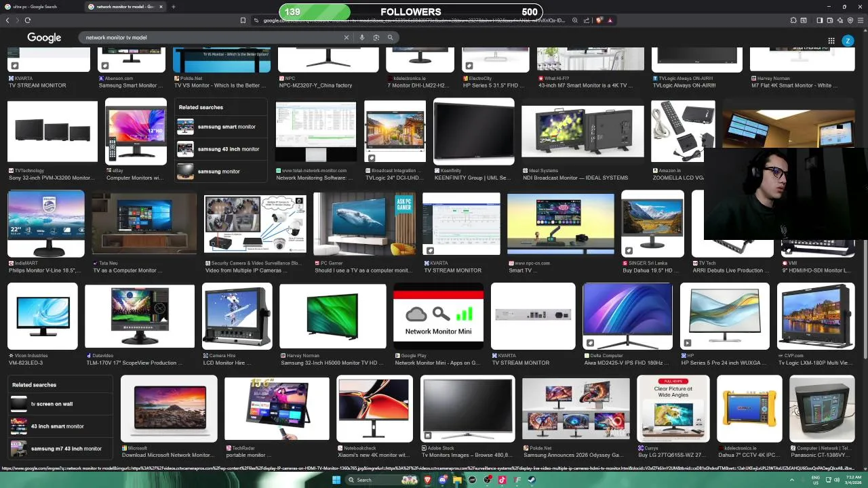The width and height of the screenshot is (868, 488).
Task: Open Samsung 32-Inch H5000 green TV image
Action: (x=332, y=316)
